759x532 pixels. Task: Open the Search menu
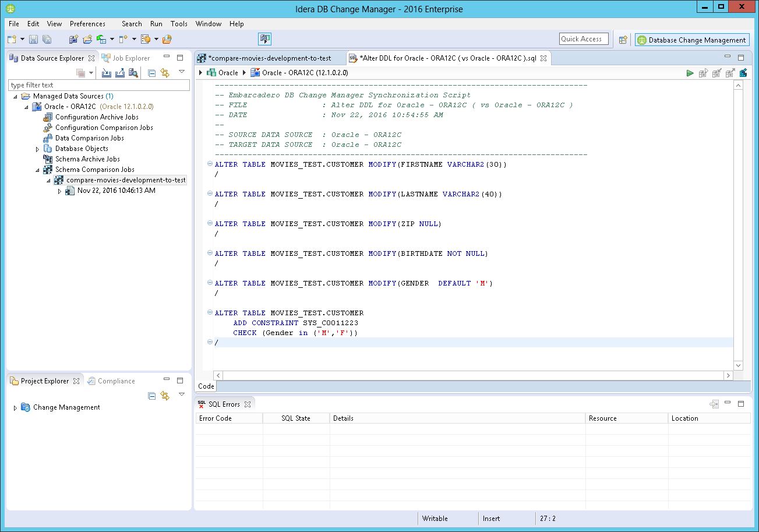click(132, 24)
